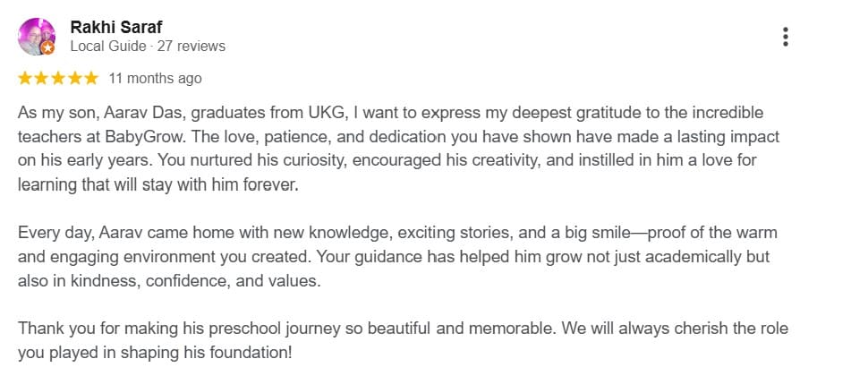The width and height of the screenshot is (868, 376).
Task: Click the first yellow rating star
Action: [25, 79]
